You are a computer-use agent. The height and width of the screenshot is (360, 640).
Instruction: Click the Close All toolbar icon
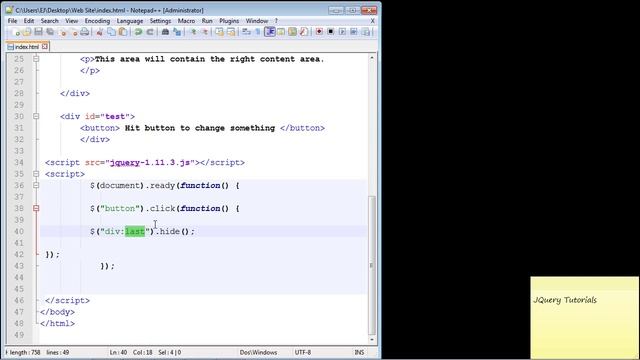(74, 32)
